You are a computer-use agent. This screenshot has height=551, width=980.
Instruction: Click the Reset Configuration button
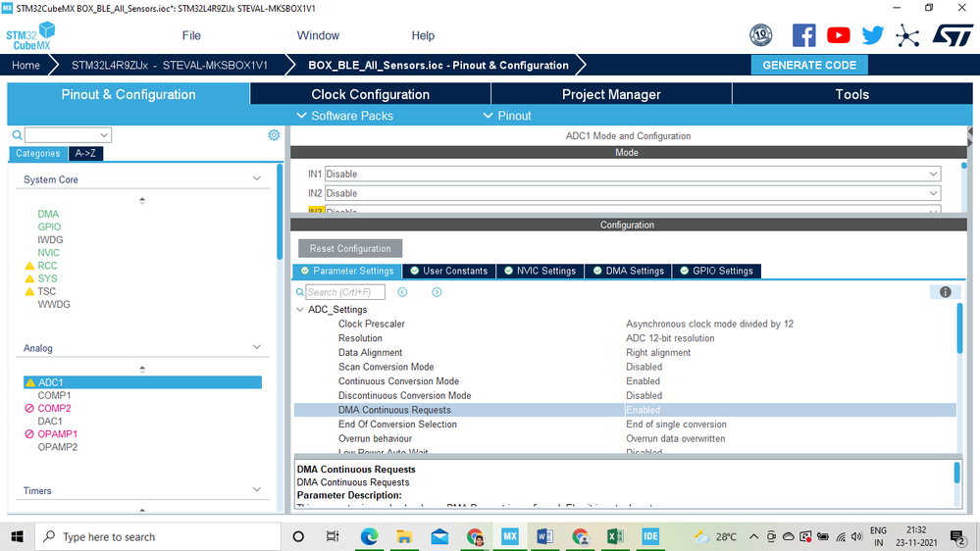click(x=350, y=248)
